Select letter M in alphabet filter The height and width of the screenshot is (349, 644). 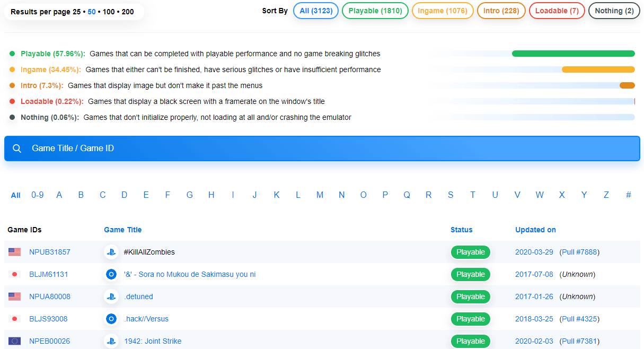point(320,195)
